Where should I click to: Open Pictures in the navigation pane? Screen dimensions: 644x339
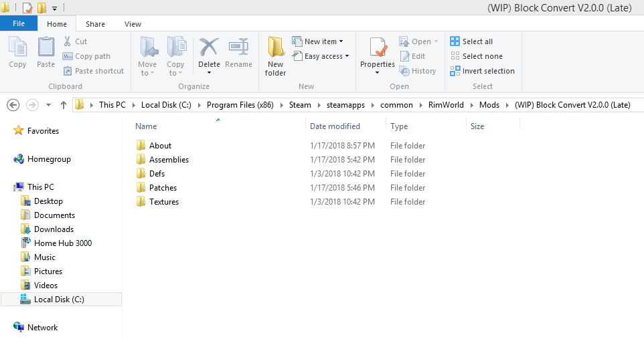pyautogui.click(x=48, y=271)
